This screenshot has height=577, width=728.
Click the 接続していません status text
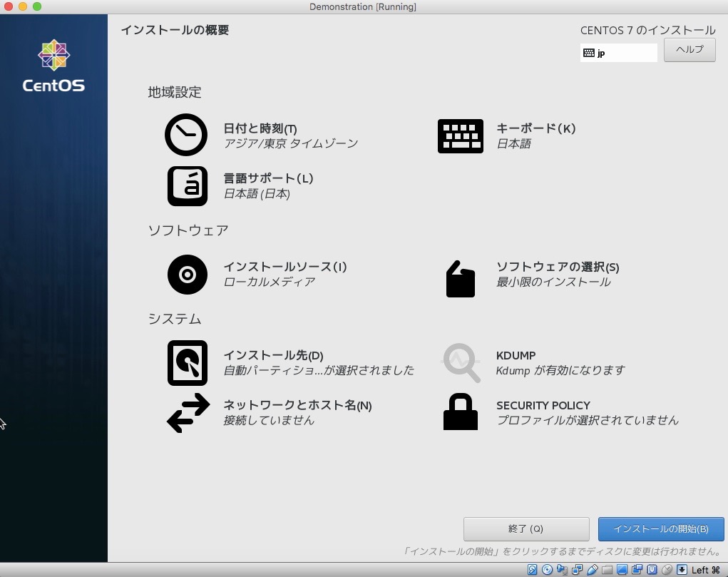point(269,420)
